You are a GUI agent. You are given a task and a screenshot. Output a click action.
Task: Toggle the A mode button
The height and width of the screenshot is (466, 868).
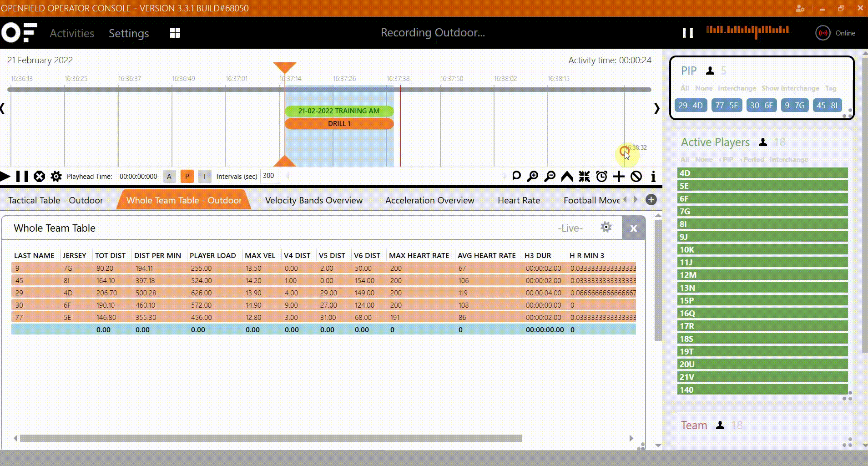169,176
